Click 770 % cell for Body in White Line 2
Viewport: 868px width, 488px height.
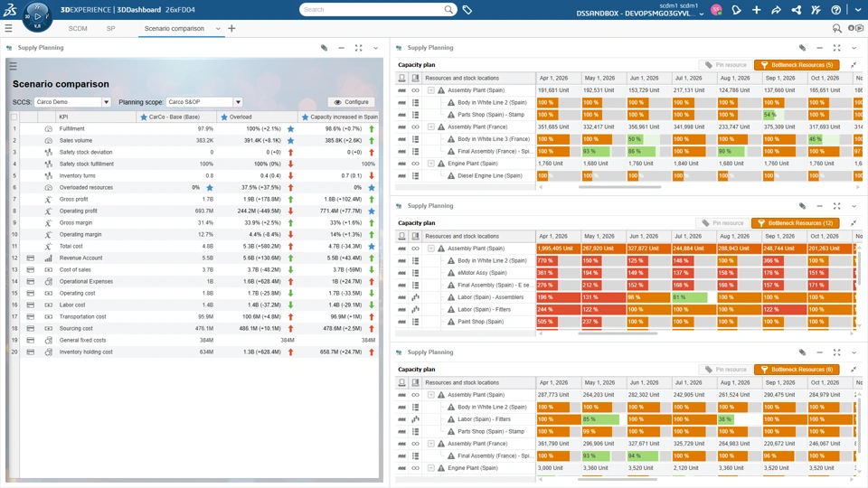pyautogui.click(x=559, y=260)
